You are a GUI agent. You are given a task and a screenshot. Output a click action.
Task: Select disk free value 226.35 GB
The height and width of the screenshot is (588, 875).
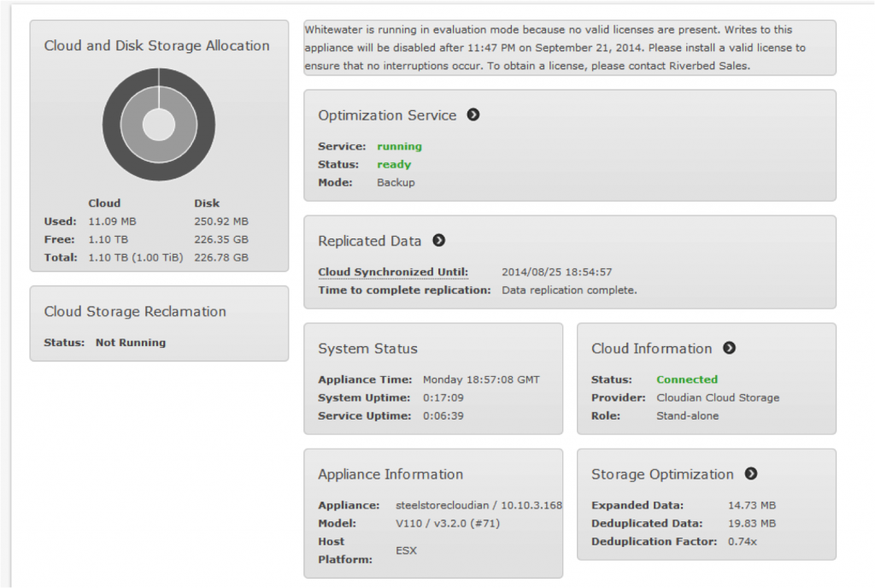point(221,239)
